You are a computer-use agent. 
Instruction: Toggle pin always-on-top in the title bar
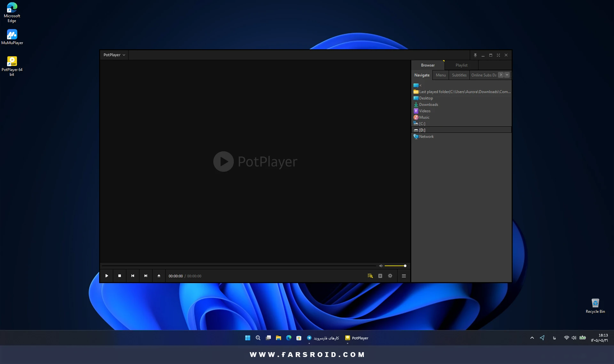[x=475, y=55]
